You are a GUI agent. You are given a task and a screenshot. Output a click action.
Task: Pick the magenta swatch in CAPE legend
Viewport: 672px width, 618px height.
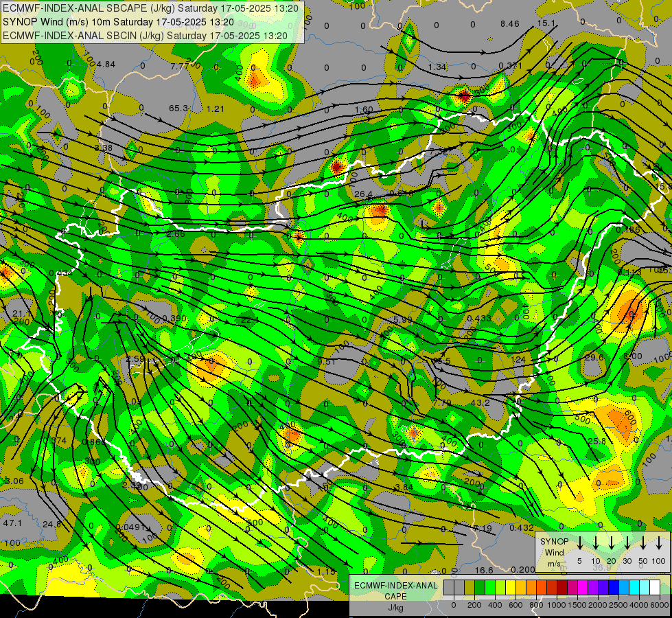583,588
